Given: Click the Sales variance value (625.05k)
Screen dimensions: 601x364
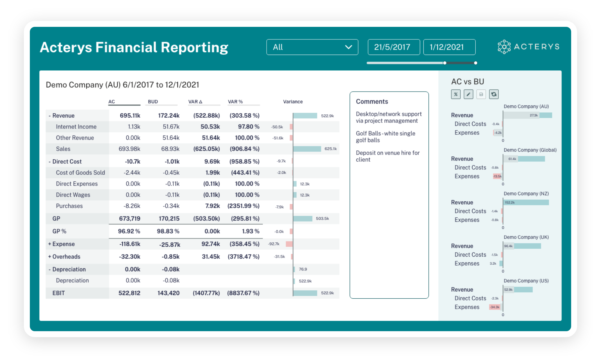Looking at the screenshot, I should pyautogui.click(x=206, y=149).
